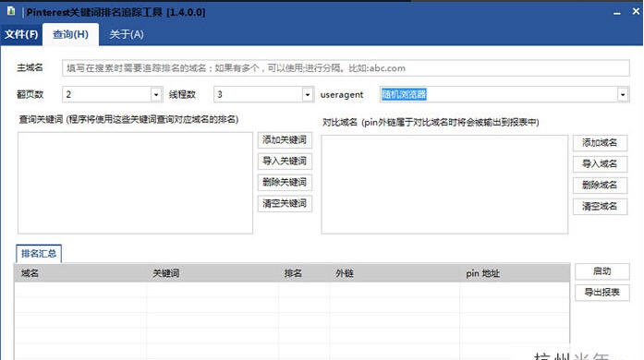644x360 pixels.
Task: Click the pin 地址 column header
Action: (x=515, y=273)
